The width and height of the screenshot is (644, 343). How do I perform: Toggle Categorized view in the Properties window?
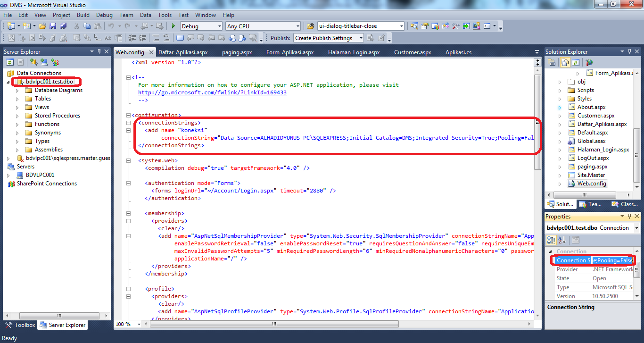click(551, 240)
